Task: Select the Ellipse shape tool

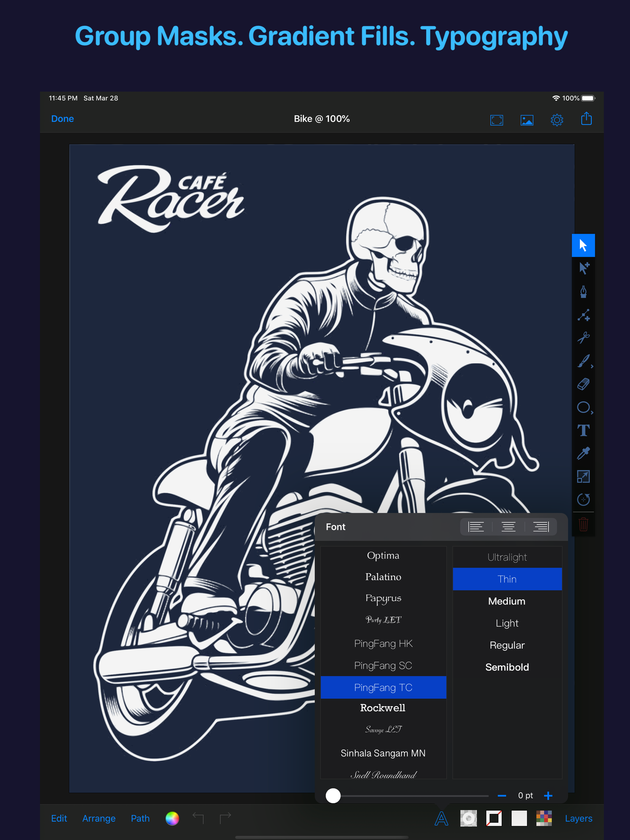Action: (x=584, y=407)
